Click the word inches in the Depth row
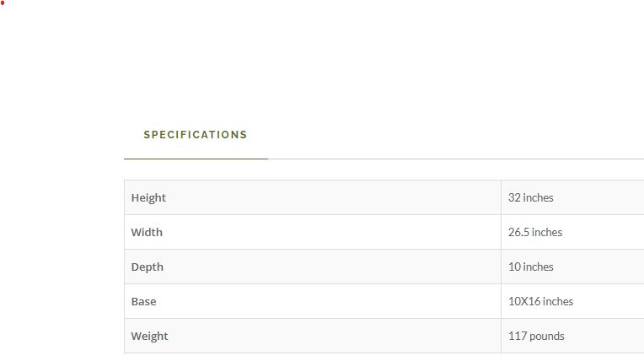This screenshot has height=361, width=644. (539, 267)
